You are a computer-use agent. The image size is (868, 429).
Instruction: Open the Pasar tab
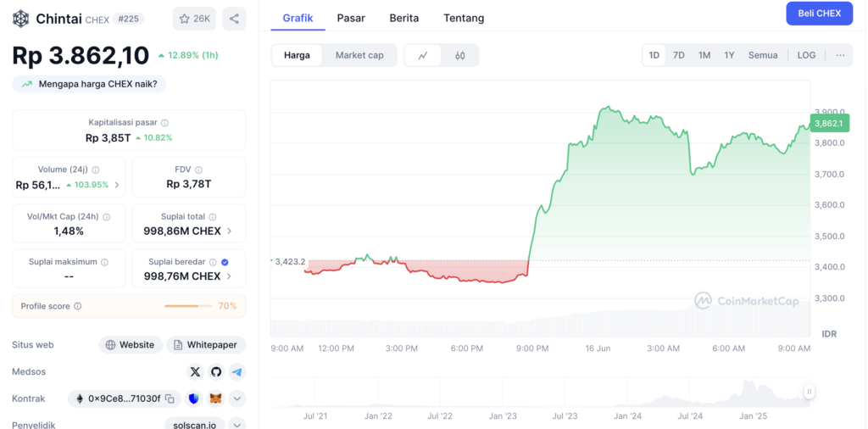pyautogui.click(x=351, y=18)
